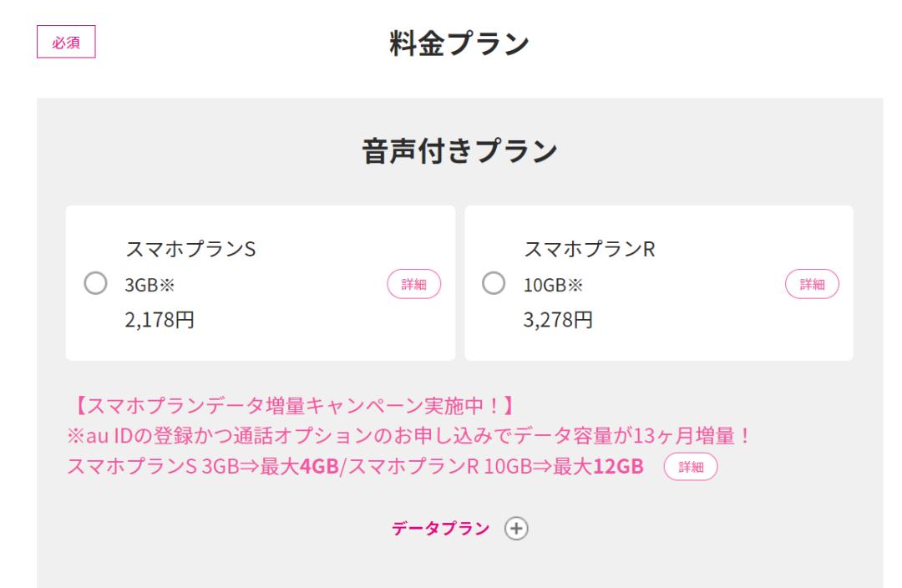Click the 音声付きプラン section heading

point(459,151)
